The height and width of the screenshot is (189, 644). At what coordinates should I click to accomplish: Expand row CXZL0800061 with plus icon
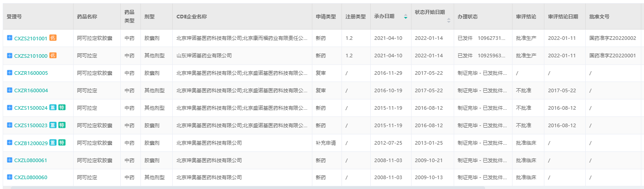click(9, 160)
